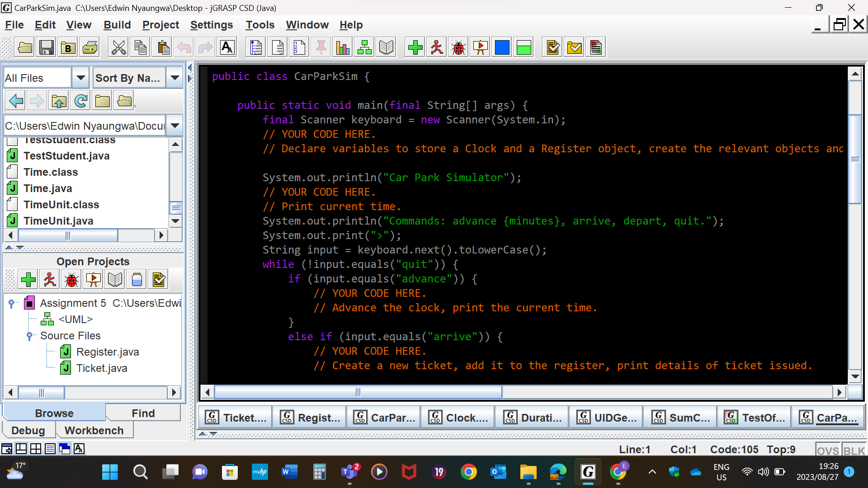Switch to the Find tab
Image resolution: width=868 pixels, height=488 pixels.
tap(143, 413)
